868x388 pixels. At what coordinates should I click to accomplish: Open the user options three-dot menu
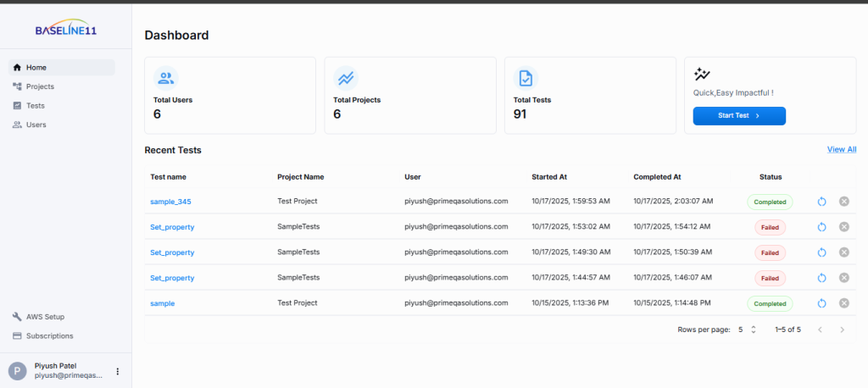click(x=118, y=371)
